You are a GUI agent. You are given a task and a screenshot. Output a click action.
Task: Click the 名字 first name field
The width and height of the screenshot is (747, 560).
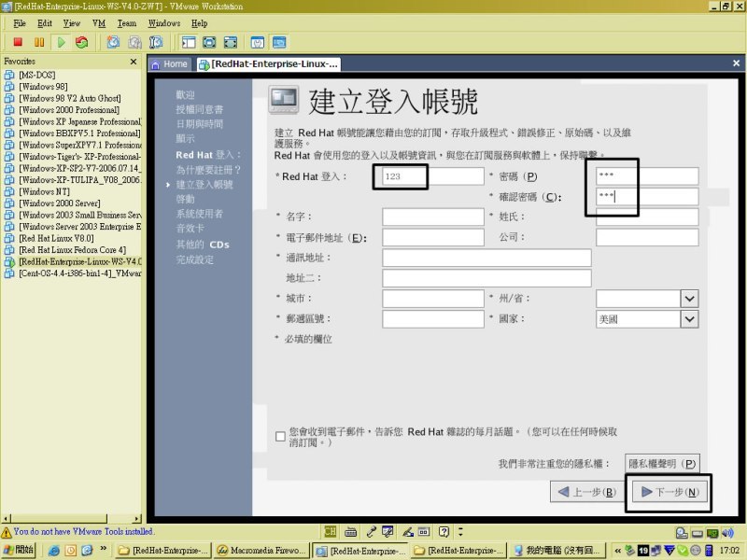(x=432, y=217)
